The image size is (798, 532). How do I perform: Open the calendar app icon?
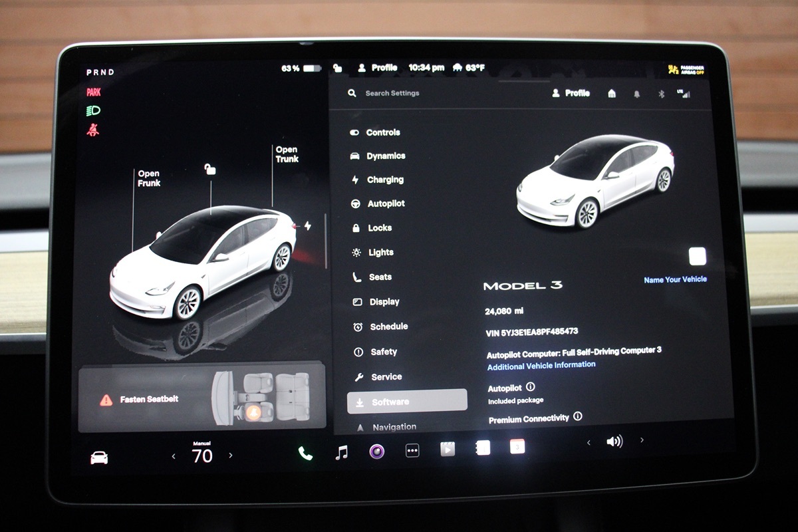[x=517, y=446]
